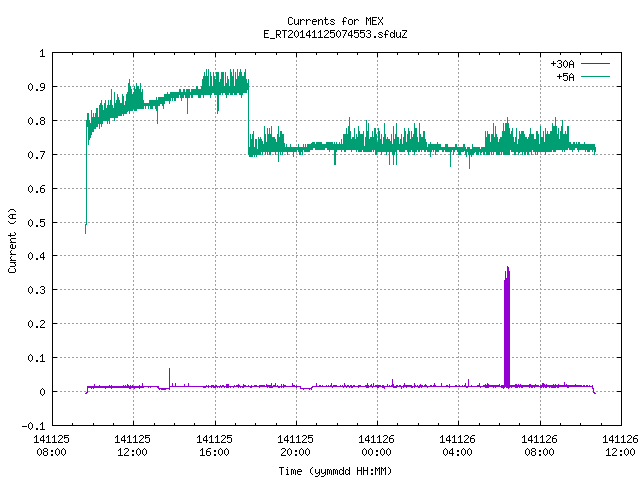Click the purple +30A legend line sample

click(595, 64)
